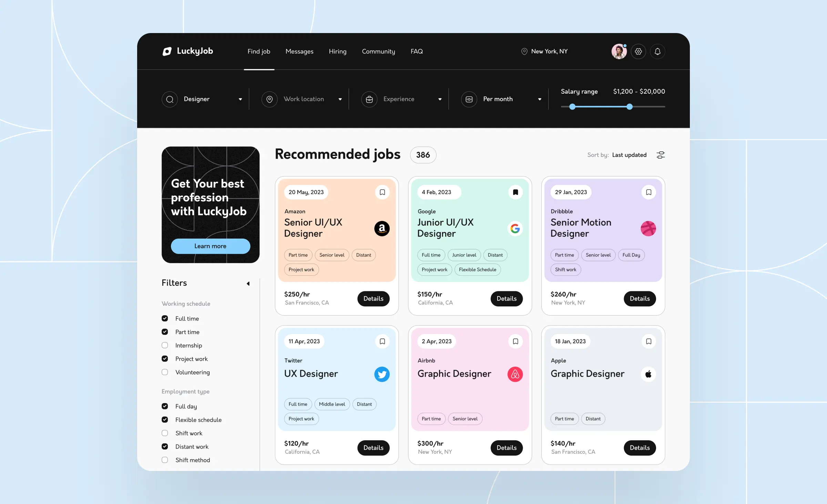
Task: Bookmark the Twitter UX Designer job
Action: (382, 341)
